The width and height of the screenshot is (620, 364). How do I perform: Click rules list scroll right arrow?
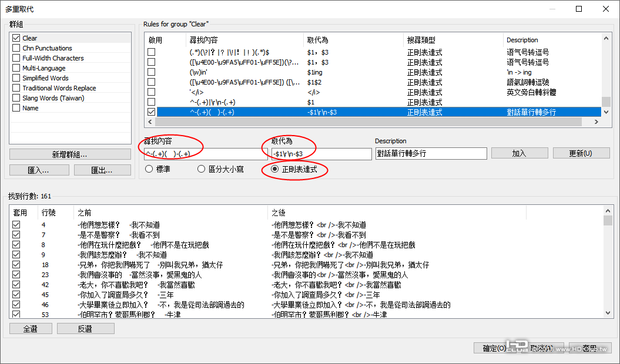click(596, 122)
